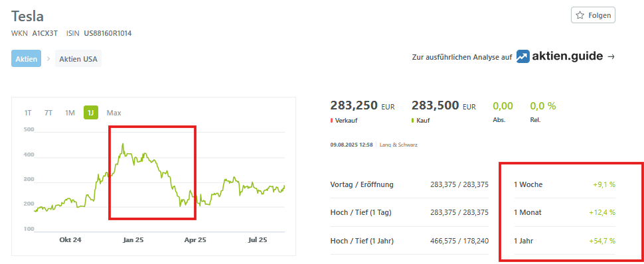Click the green Kauf indicator marker
Screen dimensions: 644x264
(x=413, y=121)
